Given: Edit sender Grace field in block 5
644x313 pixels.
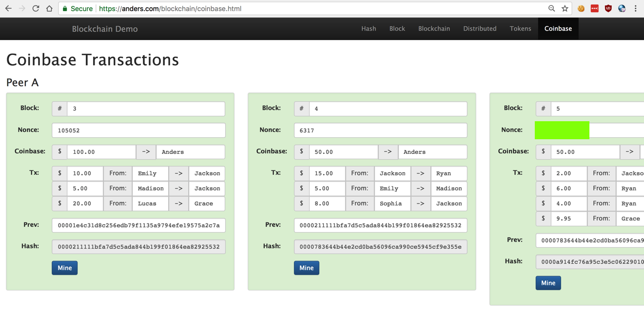Looking at the screenshot, I should 630,219.
